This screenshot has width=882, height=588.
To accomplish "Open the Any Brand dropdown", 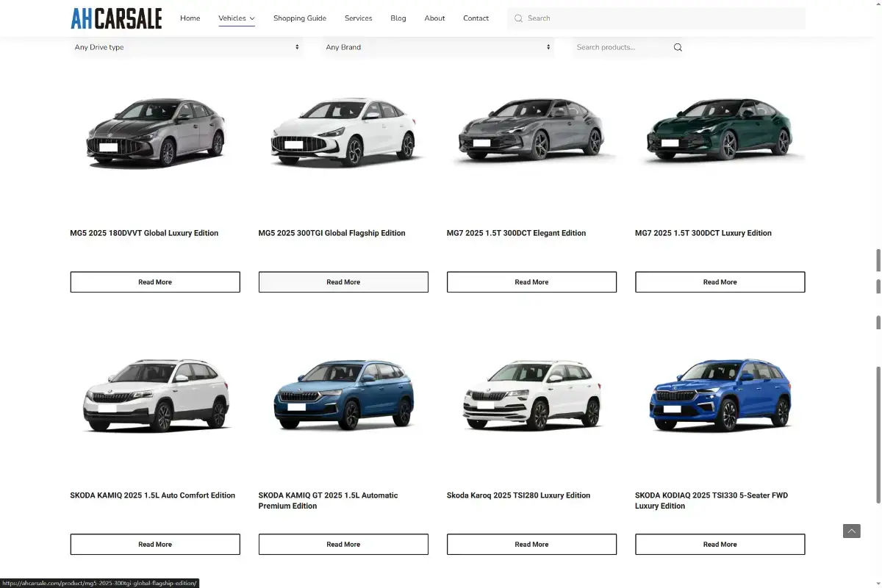I will click(x=438, y=47).
